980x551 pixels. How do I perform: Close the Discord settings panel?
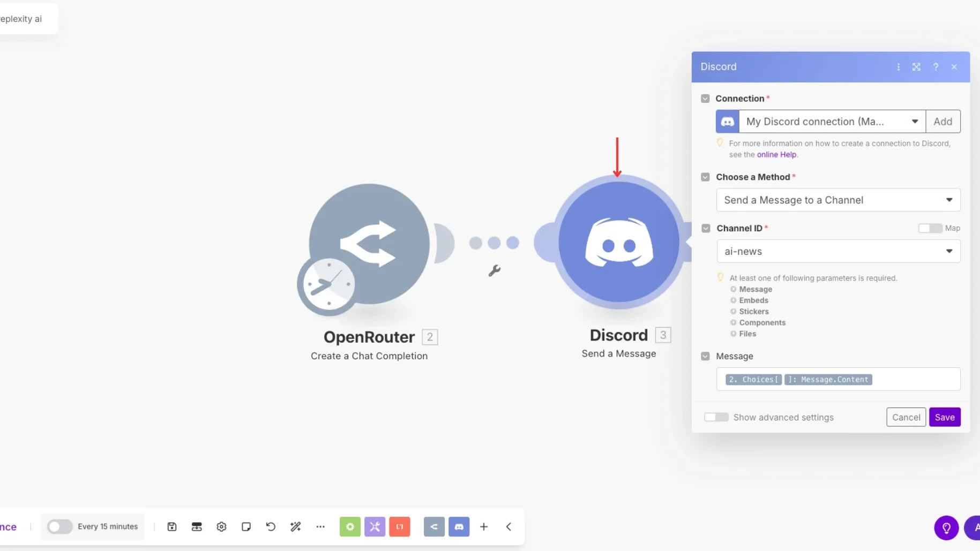[x=954, y=67]
